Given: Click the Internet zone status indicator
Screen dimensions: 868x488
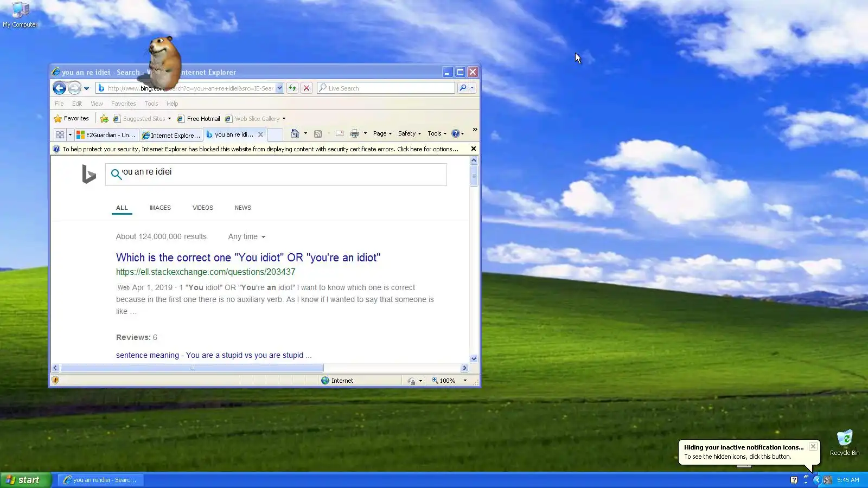Looking at the screenshot, I should [337, 381].
